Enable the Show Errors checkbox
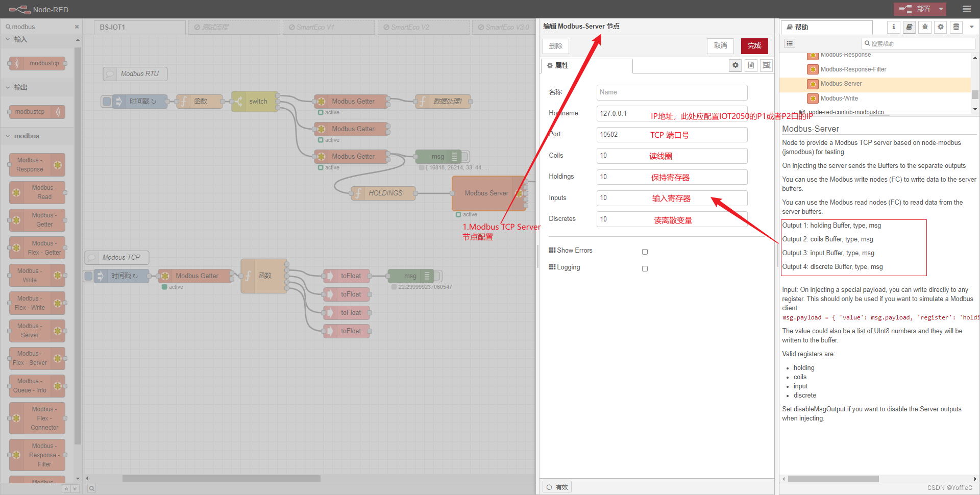 645,252
